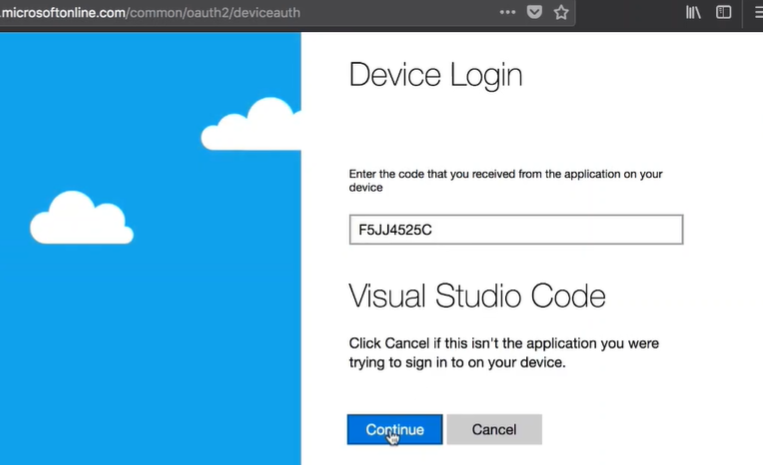Click the large white cloud on the left
Image resolution: width=763 pixels, height=465 pixels.
[x=80, y=220]
